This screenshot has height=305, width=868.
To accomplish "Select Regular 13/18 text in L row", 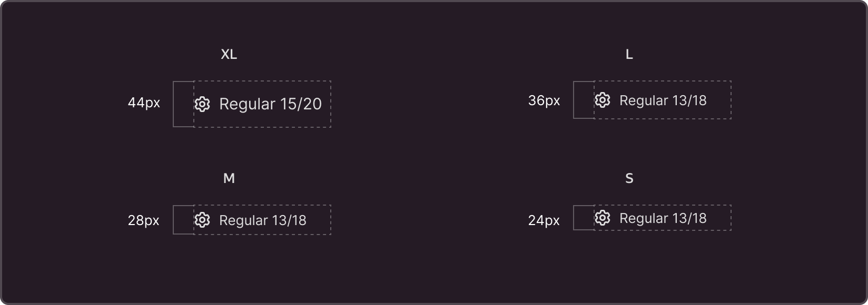I will pos(663,100).
